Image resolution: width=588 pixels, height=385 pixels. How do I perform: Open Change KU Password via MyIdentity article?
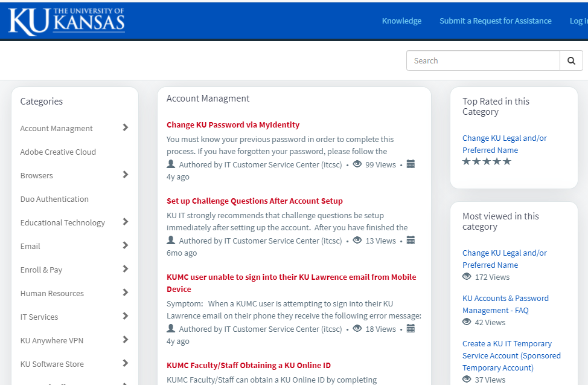pyautogui.click(x=233, y=125)
